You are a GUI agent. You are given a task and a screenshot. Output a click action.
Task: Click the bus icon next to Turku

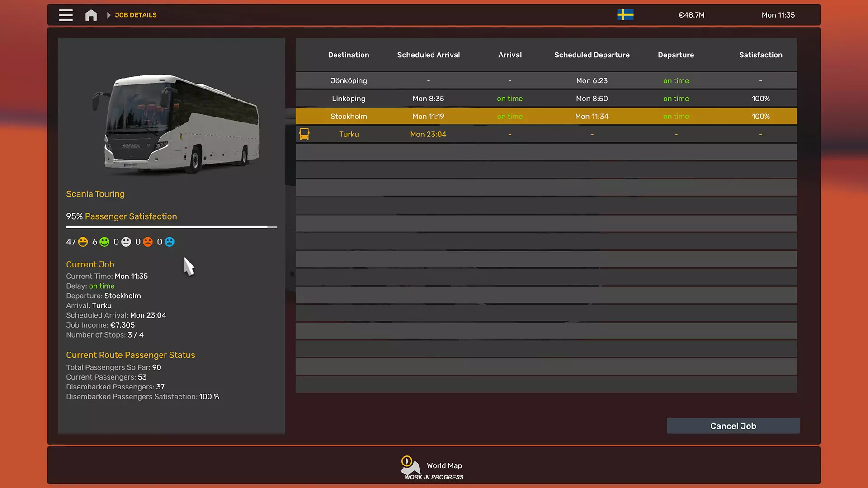pyautogui.click(x=304, y=134)
